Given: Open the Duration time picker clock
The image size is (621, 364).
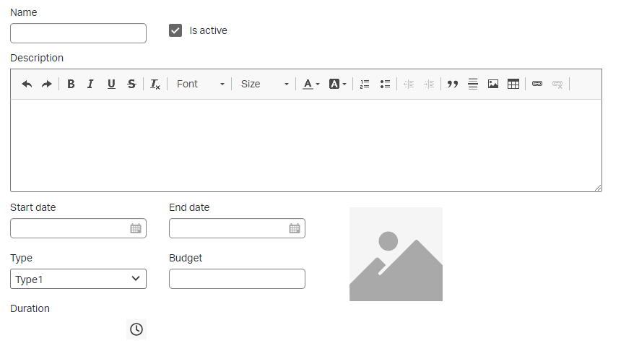Looking at the screenshot, I should (x=136, y=329).
